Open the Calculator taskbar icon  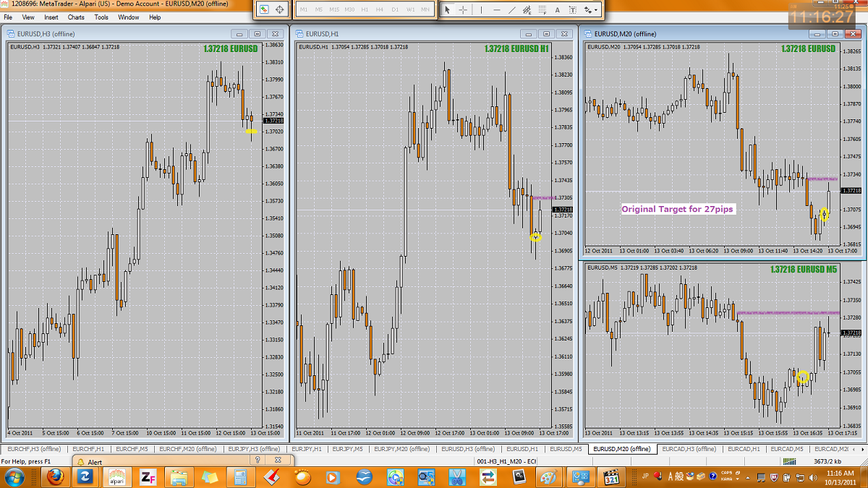(x=241, y=477)
